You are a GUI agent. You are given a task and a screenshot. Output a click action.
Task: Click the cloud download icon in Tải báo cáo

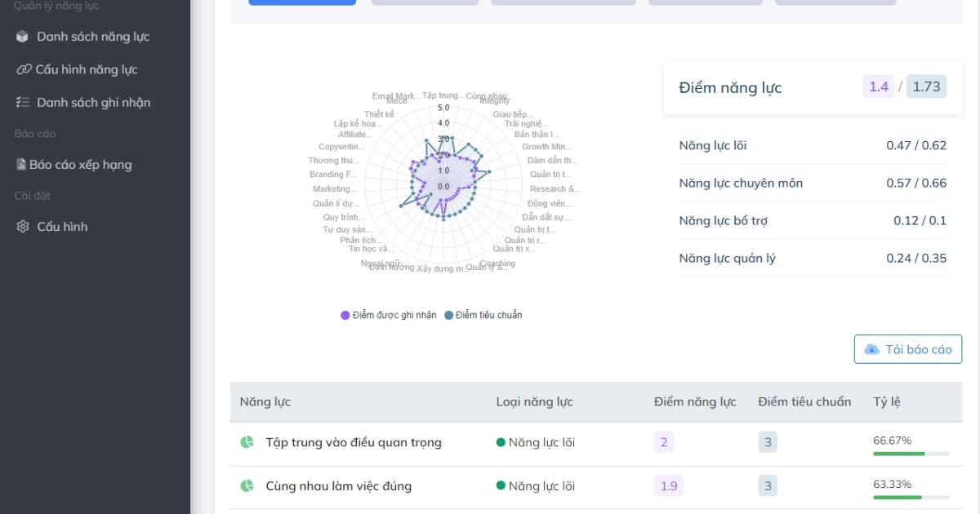coord(872,349)
